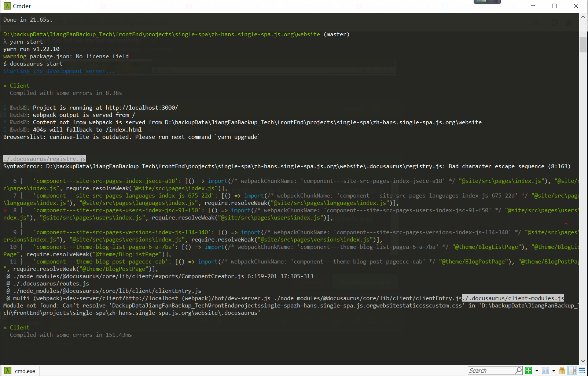
Task: Click 'Compiled with some errors in 151.43ms' text
Action: pyautogui.click(x=71, y=335)
